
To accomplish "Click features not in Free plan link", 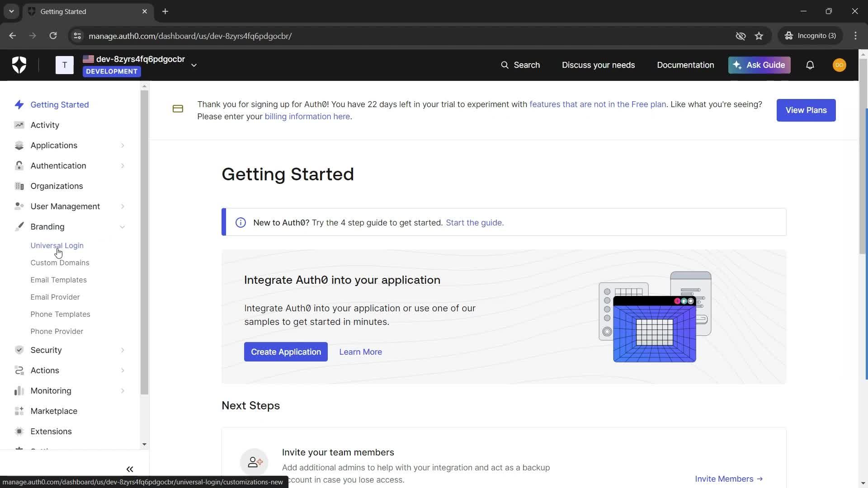I will click(598, 104).
